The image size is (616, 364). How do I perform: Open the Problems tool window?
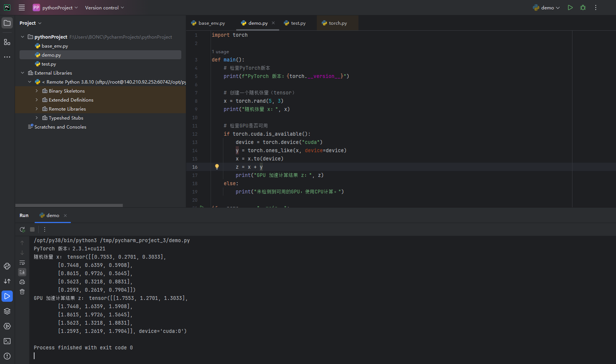(x=7, y=356)
